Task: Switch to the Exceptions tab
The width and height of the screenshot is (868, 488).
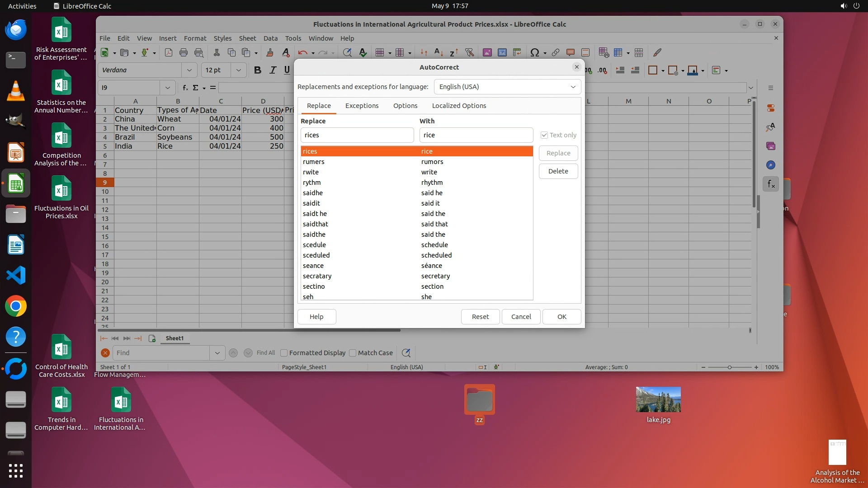Action: [x=362, y=106]
